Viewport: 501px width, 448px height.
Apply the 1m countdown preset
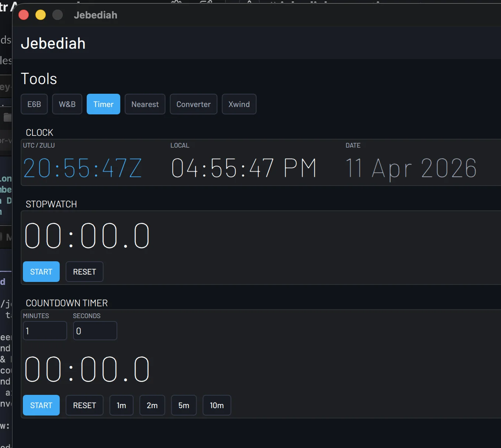coord(121,405)
